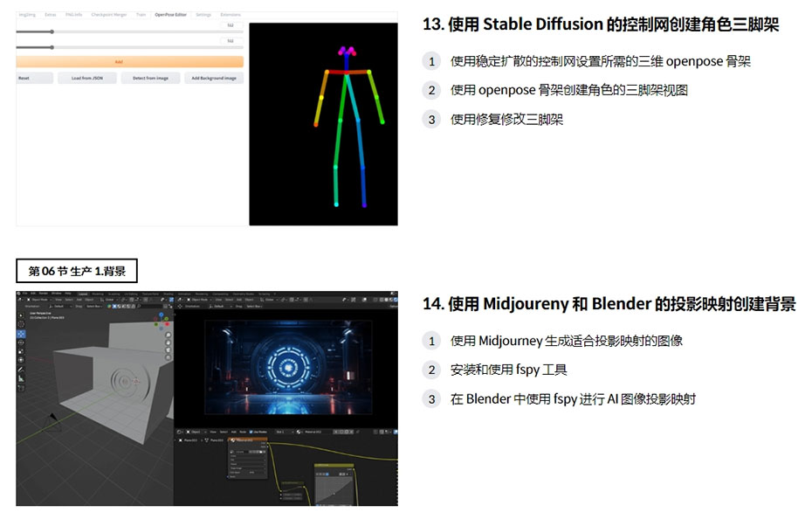Click the OpenPose skeleton canvas
This screenshot has height=519, width=812.
click(323, 124)
